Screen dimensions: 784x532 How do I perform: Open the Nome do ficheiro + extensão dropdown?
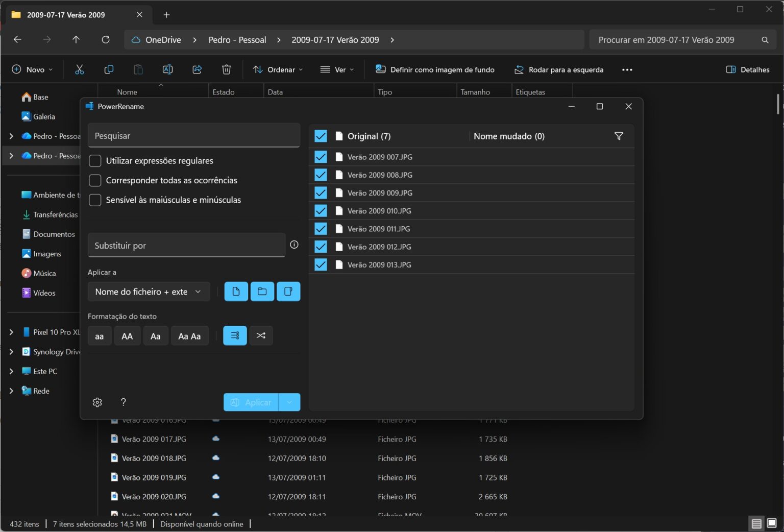coord(149,292)
